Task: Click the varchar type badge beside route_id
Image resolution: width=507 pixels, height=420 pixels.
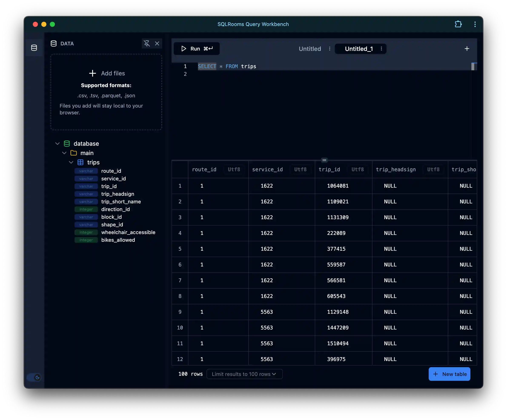Action: pyautogui.click(x=86, y=171)
